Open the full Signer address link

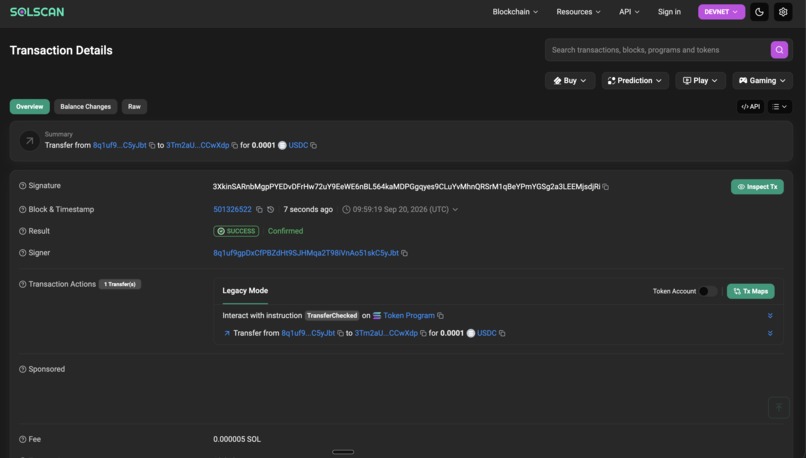pyautogui.click(x=306, y=253)
